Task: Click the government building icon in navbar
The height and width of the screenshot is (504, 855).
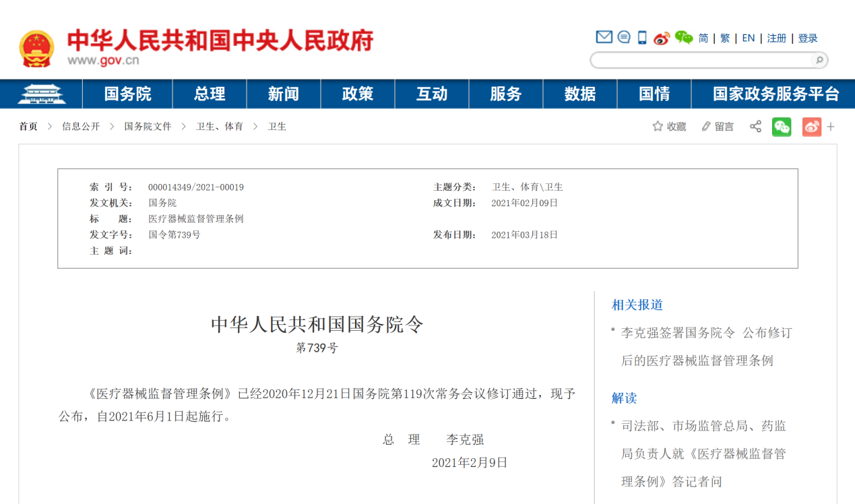Action: pyautogui.click(x=41, y=94)
